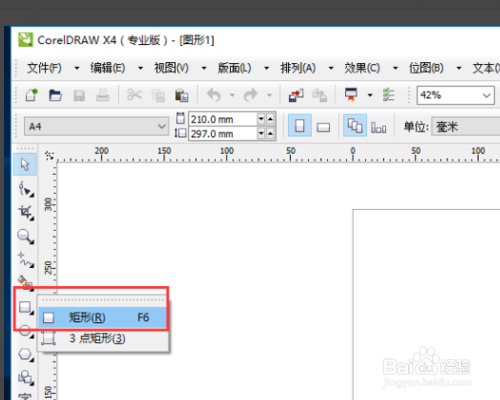Click the CorelDRAW logo in title bar

point(26,40)
